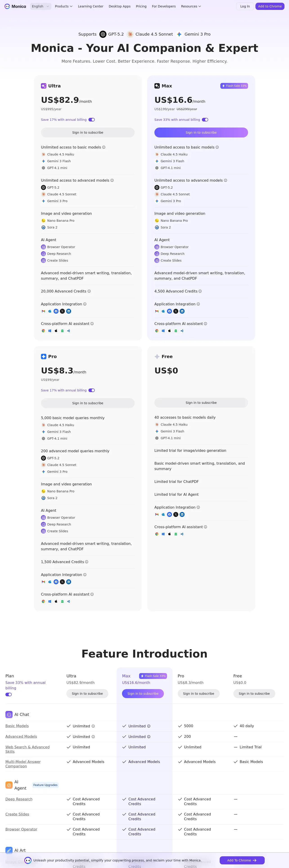Toggle annual billing on Pro plan
The image size is (289, 868).
click(92, 390)
